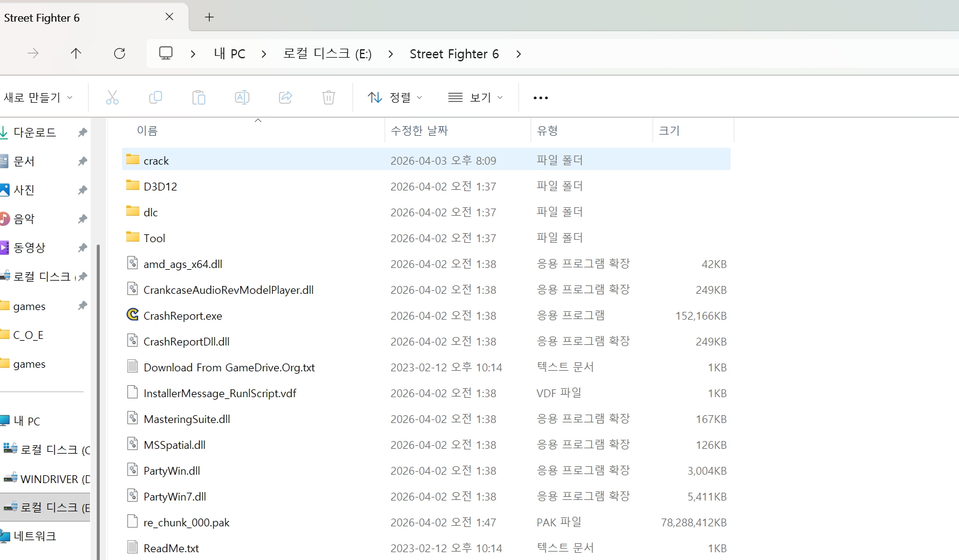
Task: Open the three-dot more options menu
Action: (541, 98)
